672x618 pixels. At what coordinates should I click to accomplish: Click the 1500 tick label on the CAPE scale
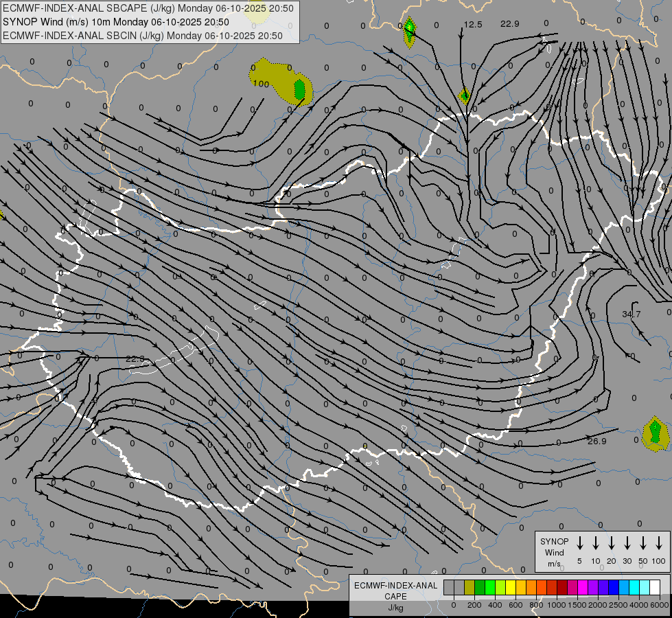577,605
